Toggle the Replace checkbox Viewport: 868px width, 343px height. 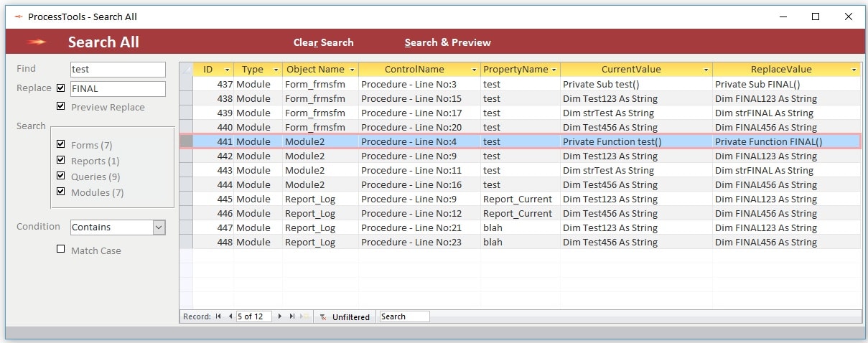pos(60,88)
